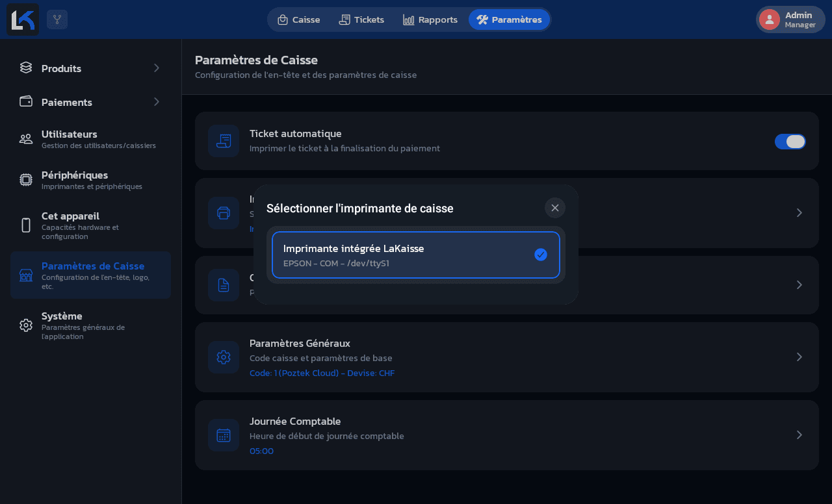Click the Journée Comptable calendar icon
832x504 pixels.
pos(224,435)
